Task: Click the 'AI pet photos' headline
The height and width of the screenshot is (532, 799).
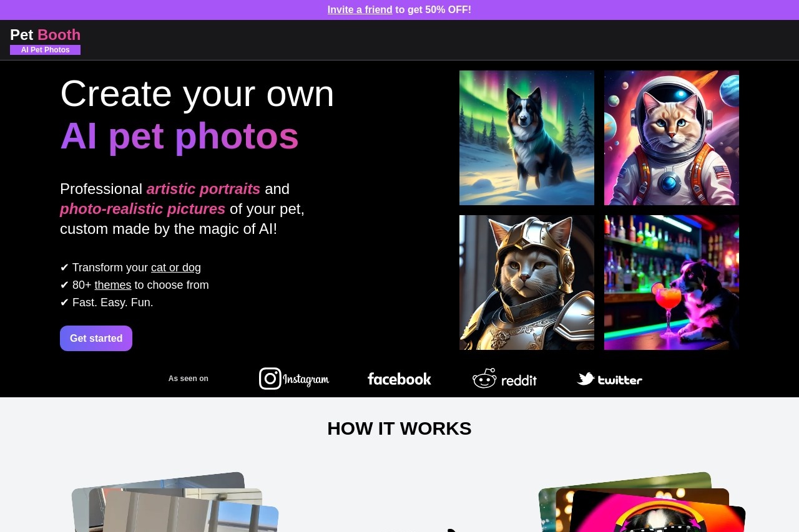Action: [180, 136]
